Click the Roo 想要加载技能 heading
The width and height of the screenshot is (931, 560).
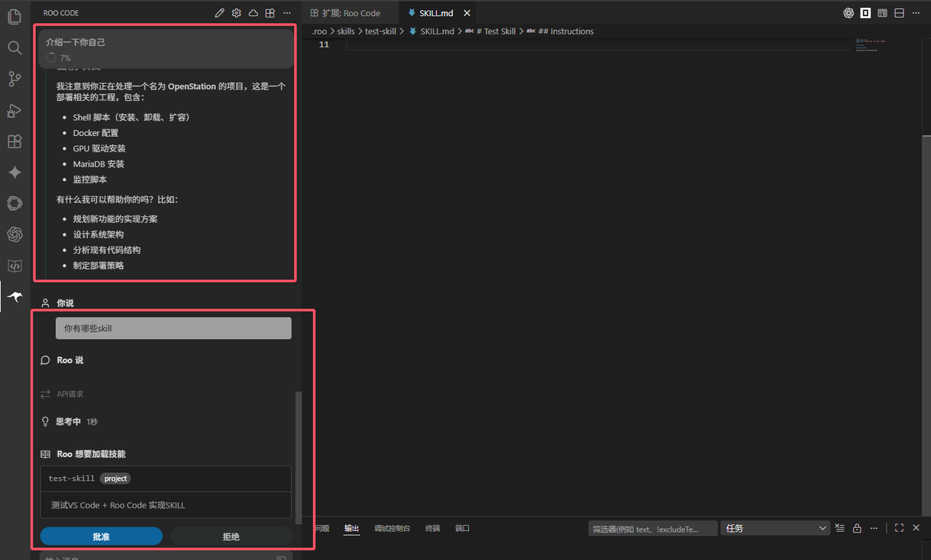coord(91,454)
